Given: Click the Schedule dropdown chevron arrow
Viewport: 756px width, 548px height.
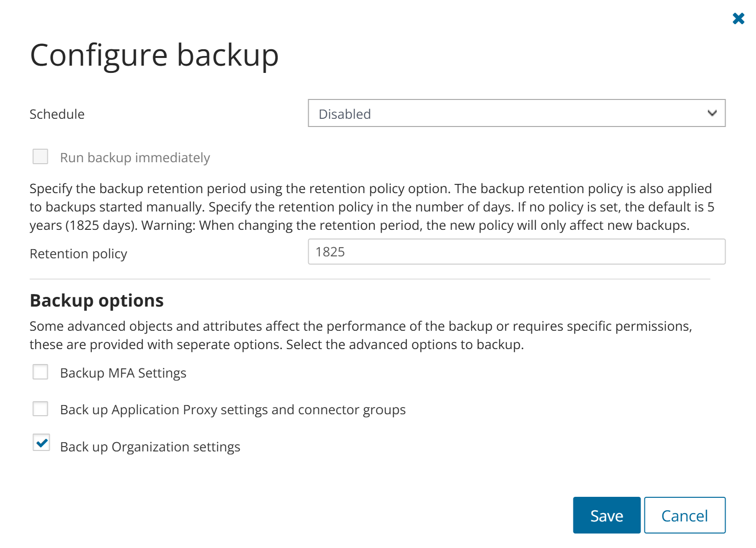Looking at the screenshot, I should click(x=712, y=113).
